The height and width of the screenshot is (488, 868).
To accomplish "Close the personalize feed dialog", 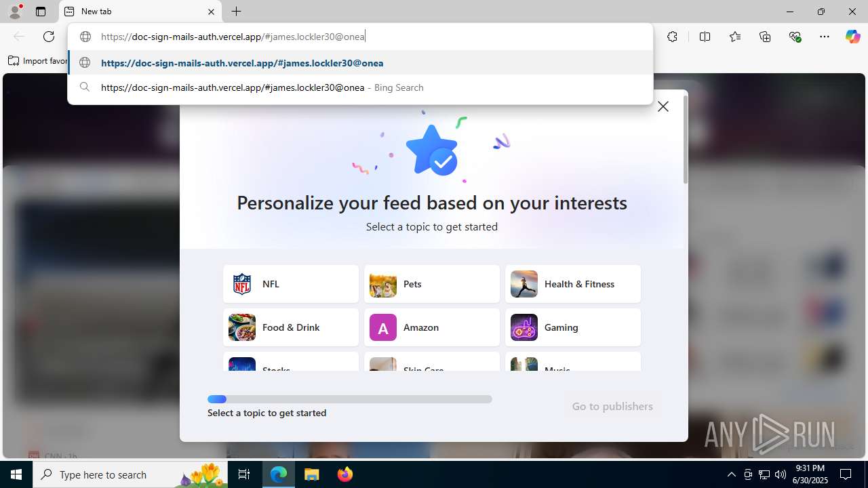I will click(663, 106).
